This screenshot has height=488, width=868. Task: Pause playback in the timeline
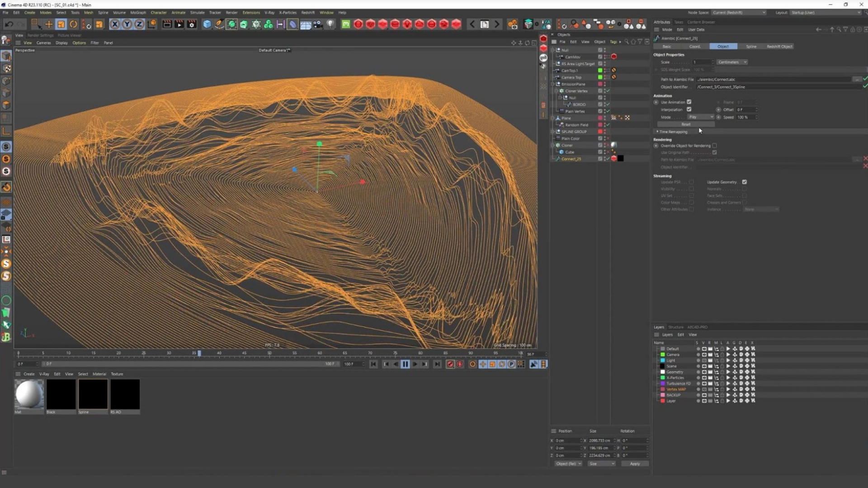tap(405, 364)
